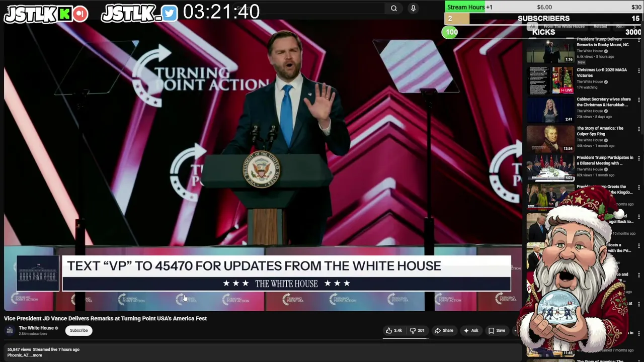Click title 'Cabinet Secretary wives share the Christmas & Hanukkah'

604,102
